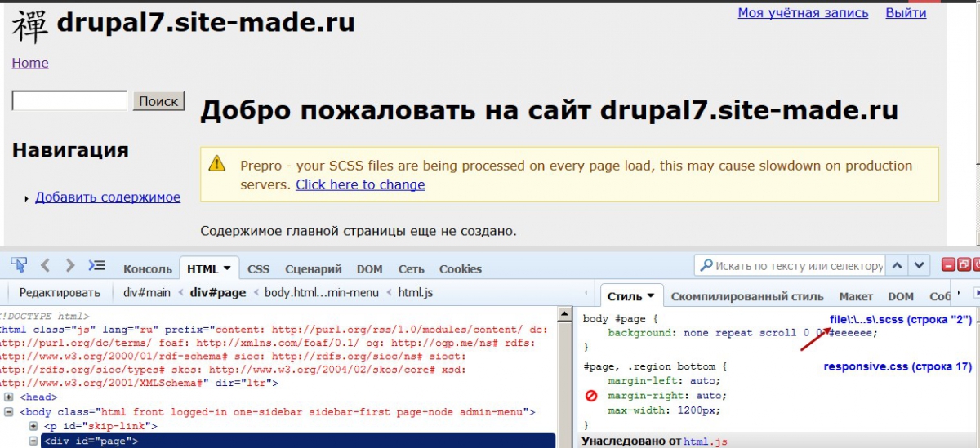Open the Home link

pyautogui.click(x=30, y=63)
